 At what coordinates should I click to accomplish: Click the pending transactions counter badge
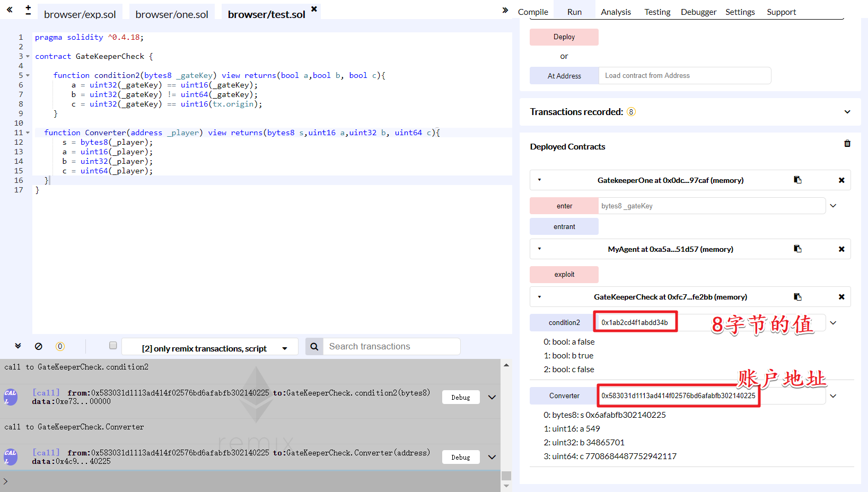coord(60,346)
